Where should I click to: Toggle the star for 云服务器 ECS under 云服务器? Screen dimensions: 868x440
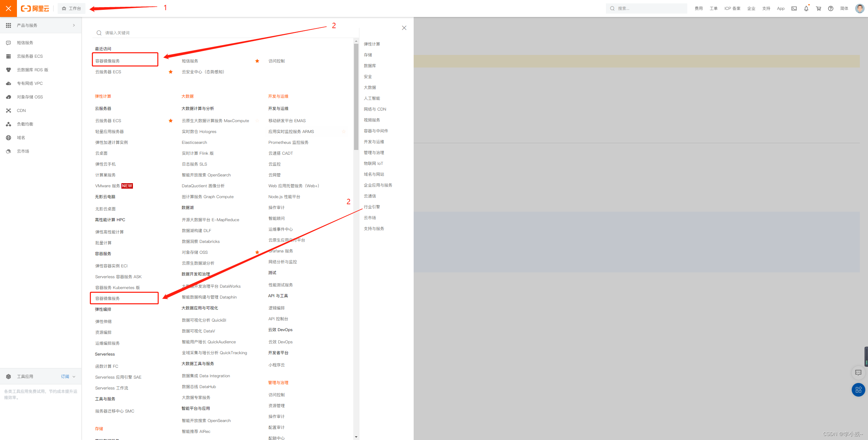point(171,121)
